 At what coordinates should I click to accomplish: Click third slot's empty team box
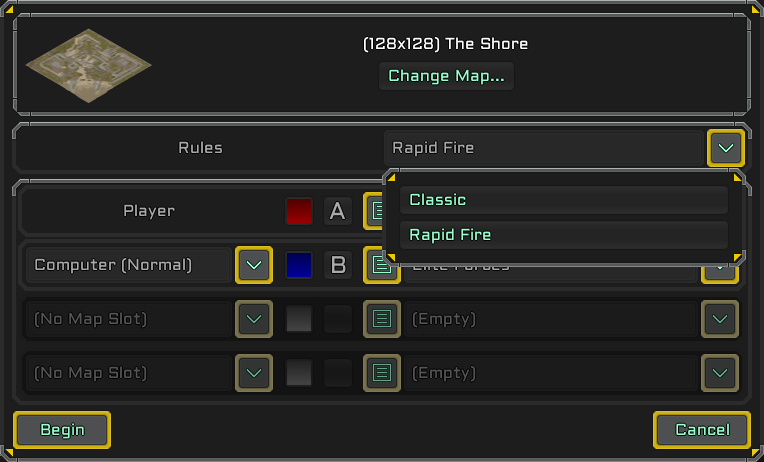click(x=338, y=320)
